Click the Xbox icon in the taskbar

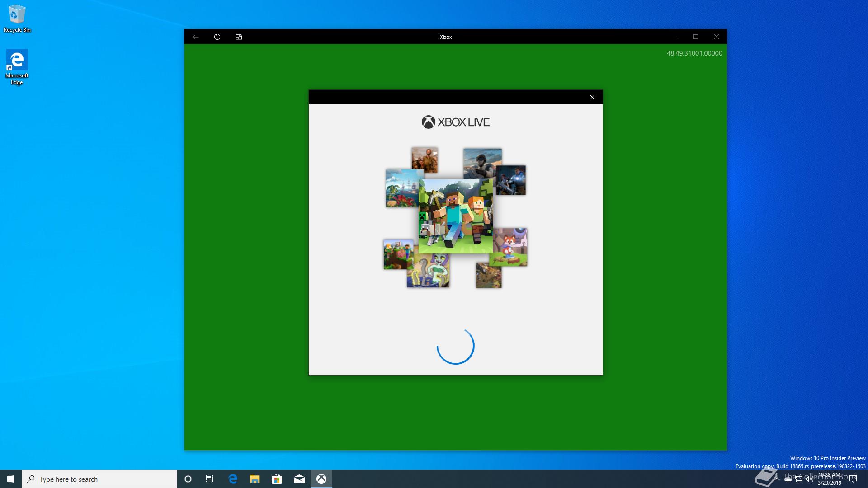pyautogui.click(x=321, y=479)
